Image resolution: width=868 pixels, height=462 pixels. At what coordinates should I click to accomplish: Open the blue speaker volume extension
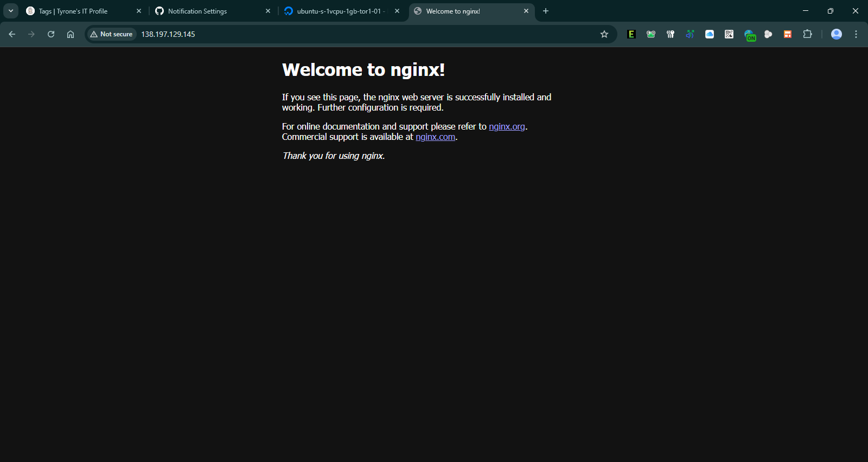(690, 34)
